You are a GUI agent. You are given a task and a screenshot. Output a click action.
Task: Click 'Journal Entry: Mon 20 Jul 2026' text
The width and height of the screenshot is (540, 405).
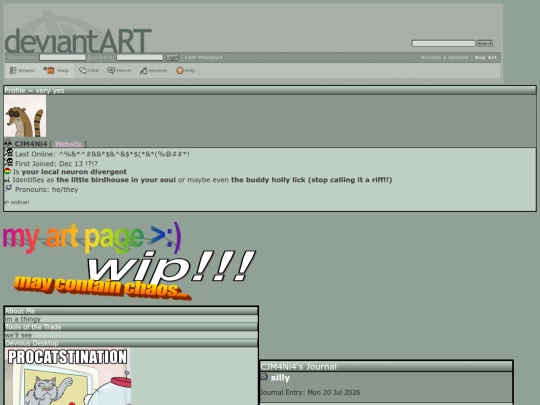[x=310, y=393]
